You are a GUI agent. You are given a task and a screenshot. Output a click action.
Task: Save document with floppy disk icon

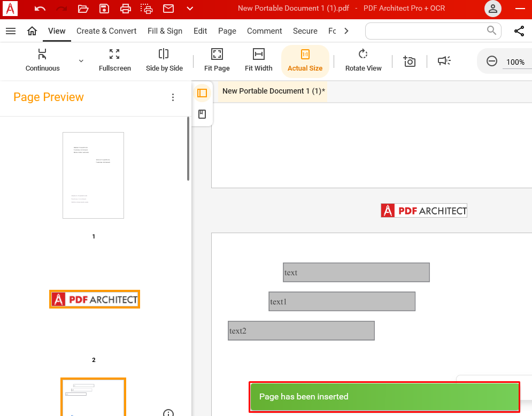[104, 9]
